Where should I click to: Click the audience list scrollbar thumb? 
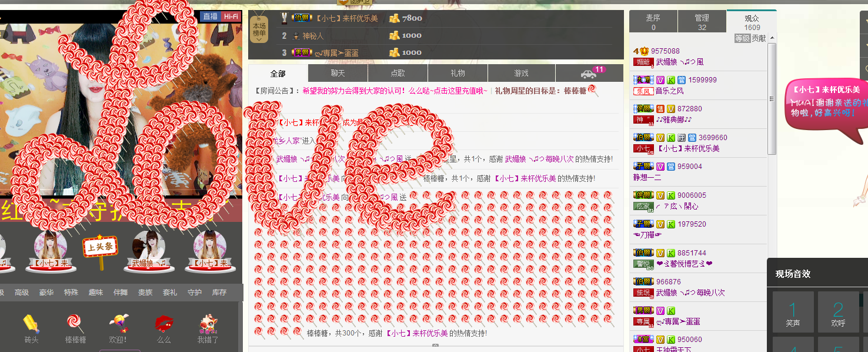772,99
